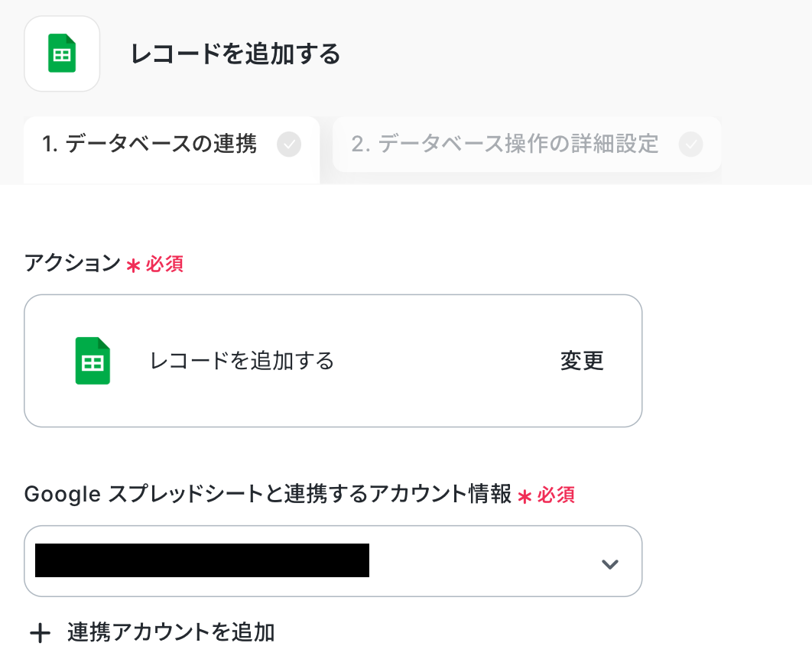Click the Google スプレッドシートと連携するアカウント情報 label
This screenshot has height=659, width=812.
pyautogui.click(x=268, y=495)
